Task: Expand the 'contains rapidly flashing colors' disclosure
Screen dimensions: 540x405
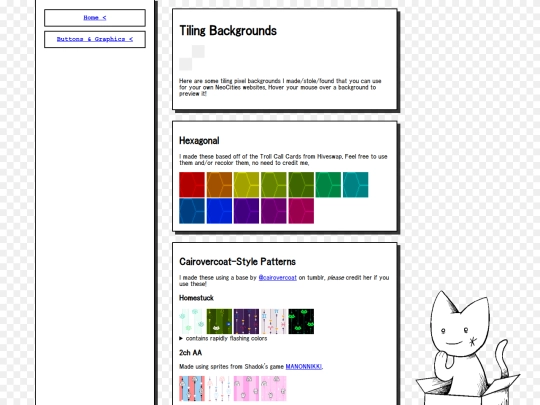Action: pos(223,339)
